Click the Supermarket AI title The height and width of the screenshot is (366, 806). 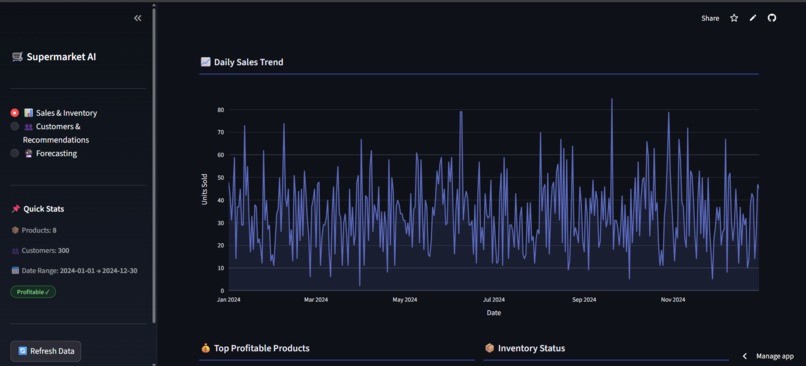(x=61, y=57)
